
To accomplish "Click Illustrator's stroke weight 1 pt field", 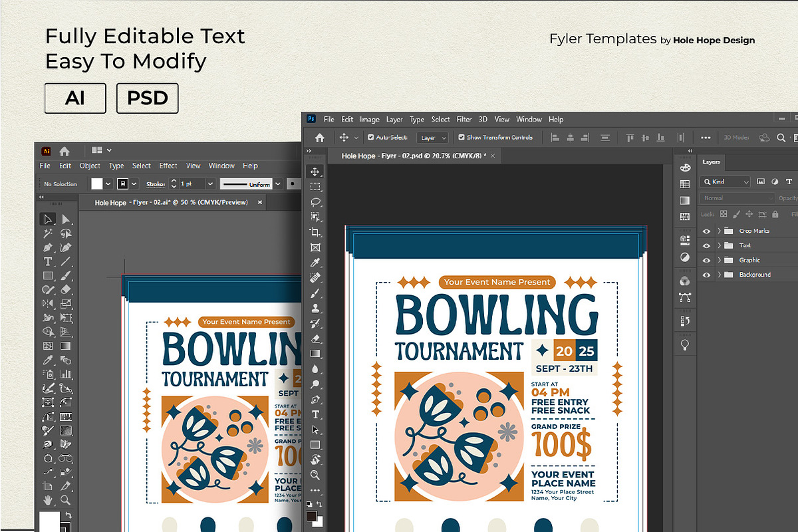I will [192, 184].
